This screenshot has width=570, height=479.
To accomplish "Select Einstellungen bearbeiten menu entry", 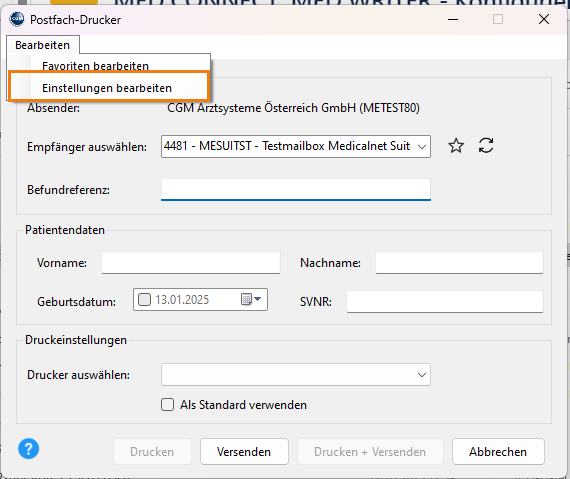I will [108, 88].
